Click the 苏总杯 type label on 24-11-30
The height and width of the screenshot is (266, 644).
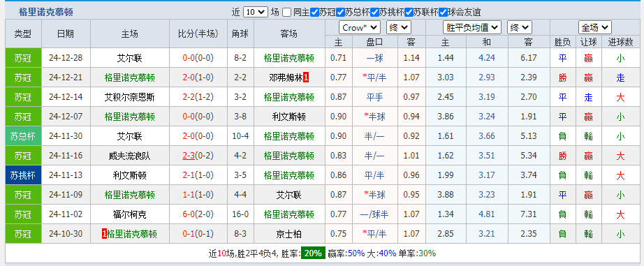[24, 136]
